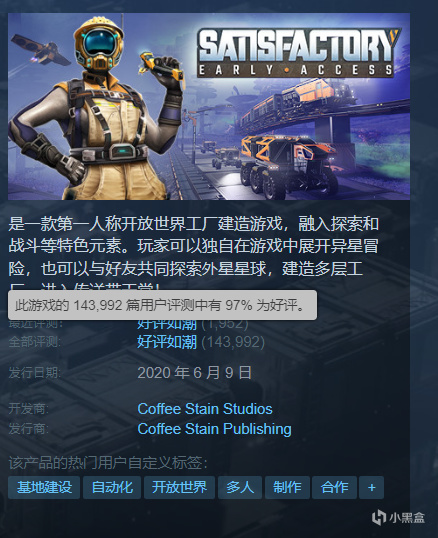438x538 pixels.
Task: Click the 小黑盒 watermark logo icon
Action: pyautogui.click(x=379, y=517)
